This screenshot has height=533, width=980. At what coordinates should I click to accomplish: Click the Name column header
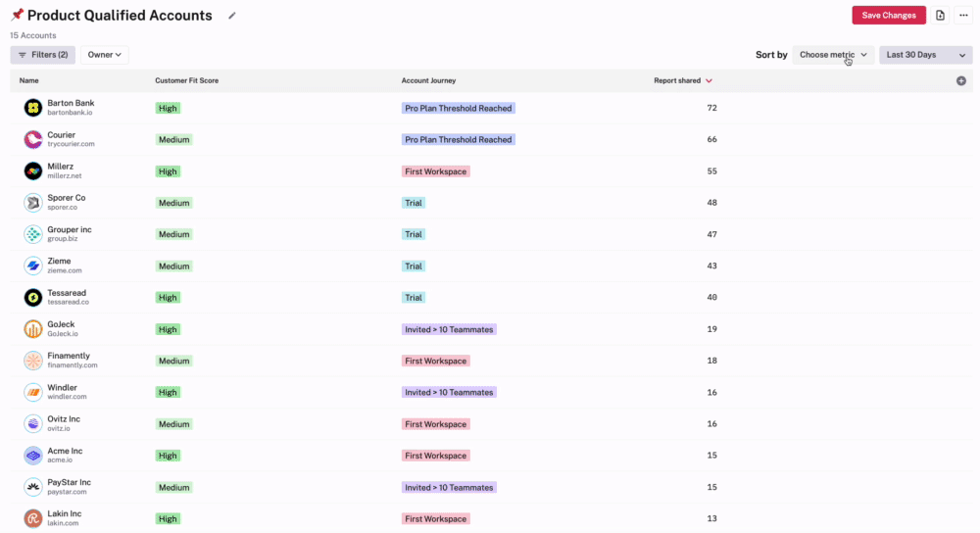(x=28, y=80)
